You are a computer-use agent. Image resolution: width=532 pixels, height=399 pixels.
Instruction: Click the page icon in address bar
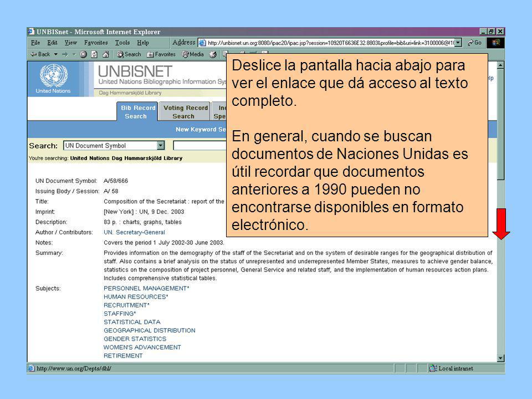point(203,43)
